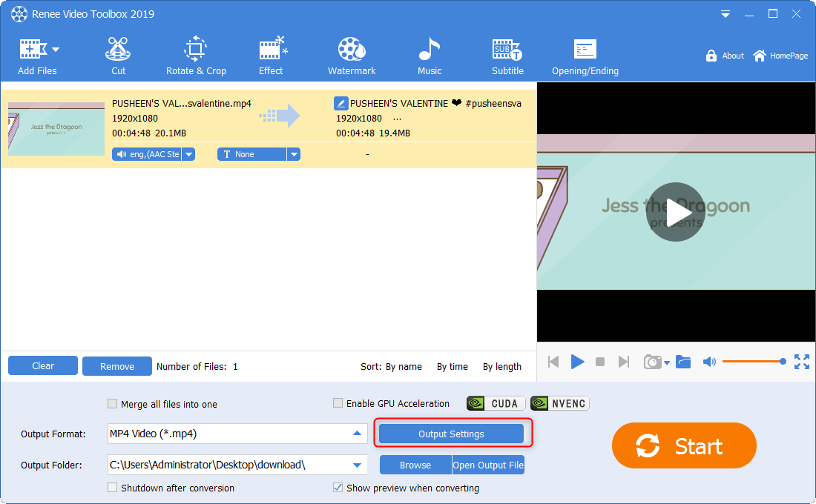
Task: Sort files By length
Action: 501,366
